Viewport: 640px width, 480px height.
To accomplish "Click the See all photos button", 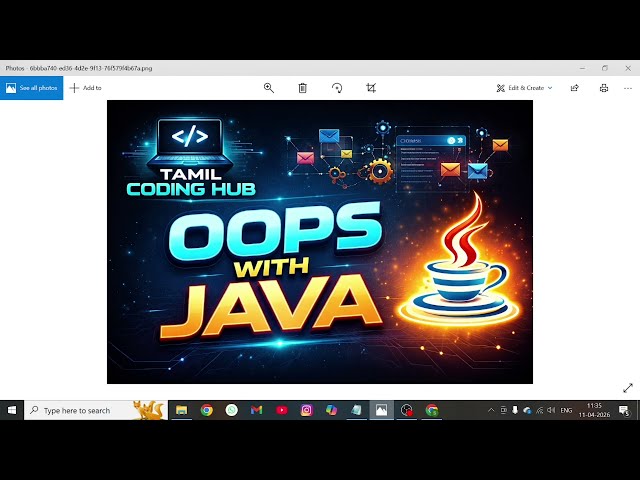I will (31, 88).
